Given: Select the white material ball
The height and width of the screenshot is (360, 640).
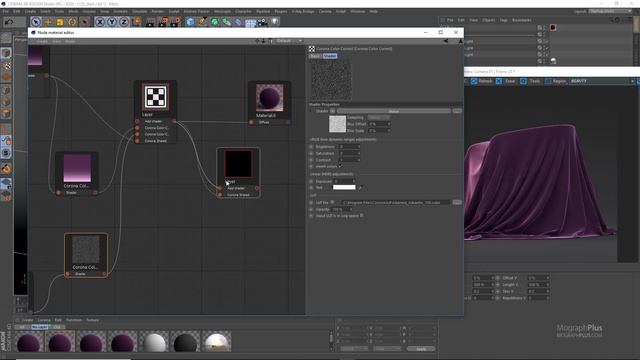Looking at the screenshot, I should (153, 342).
